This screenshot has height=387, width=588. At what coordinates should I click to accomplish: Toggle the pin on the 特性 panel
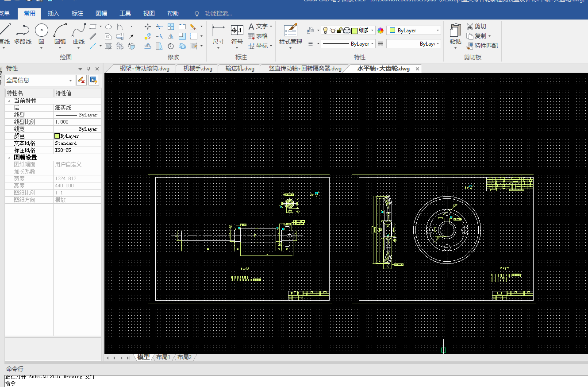pyautogui.click(x=88, y=69)
